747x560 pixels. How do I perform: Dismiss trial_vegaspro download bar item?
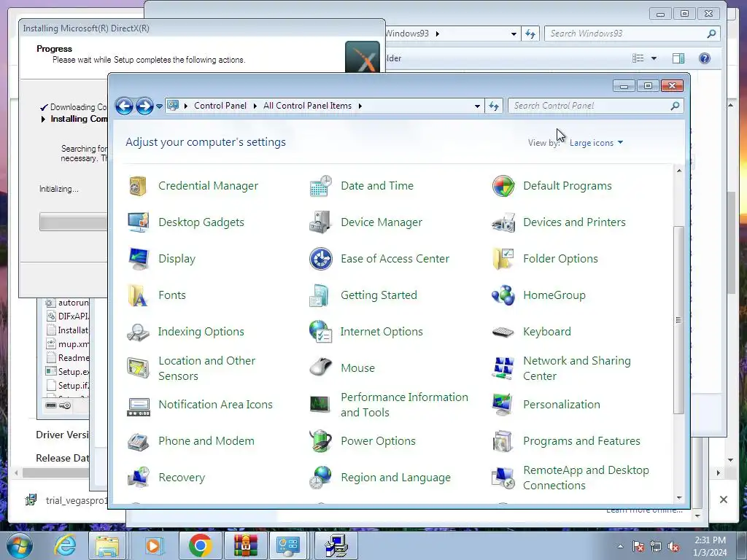[723, 499]
